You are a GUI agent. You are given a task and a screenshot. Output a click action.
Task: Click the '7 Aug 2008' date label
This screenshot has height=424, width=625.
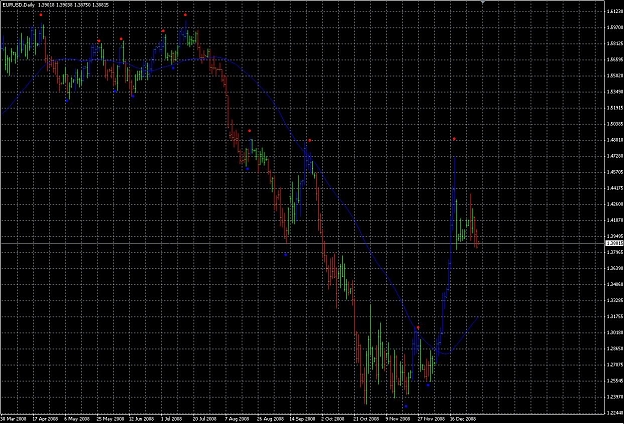click(x=236, y=420)
